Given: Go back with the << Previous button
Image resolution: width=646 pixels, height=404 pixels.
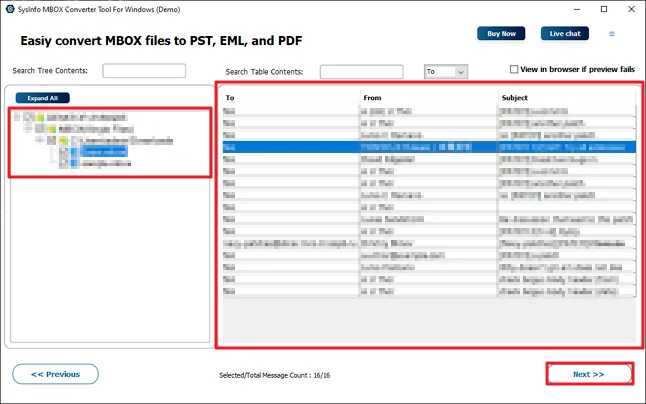Looking at the screenshot, I should click(56, 374).
